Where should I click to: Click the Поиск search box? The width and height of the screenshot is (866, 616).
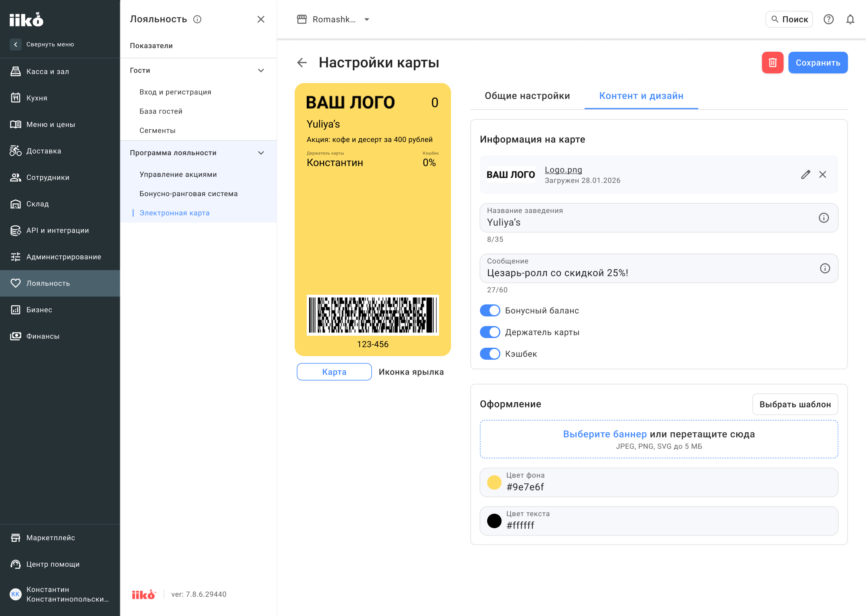pos(789,19)
